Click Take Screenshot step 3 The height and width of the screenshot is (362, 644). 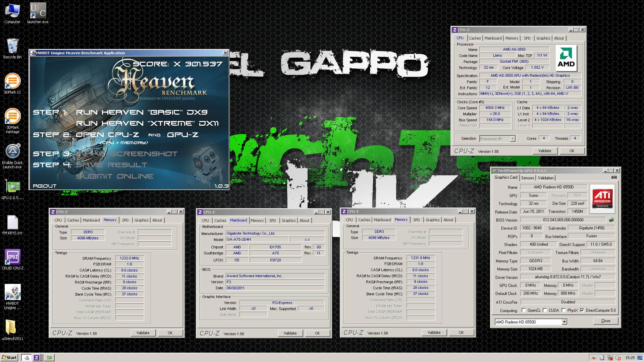pos(127,154)
